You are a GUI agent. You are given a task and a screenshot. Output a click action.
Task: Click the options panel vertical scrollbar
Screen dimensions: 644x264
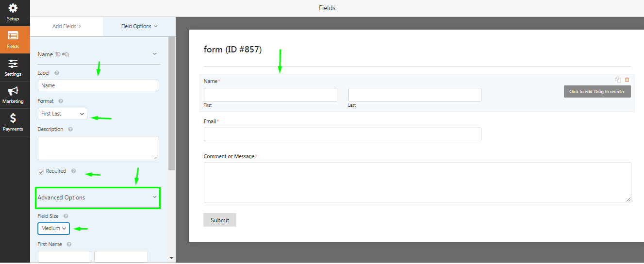[x=171, y=104]
